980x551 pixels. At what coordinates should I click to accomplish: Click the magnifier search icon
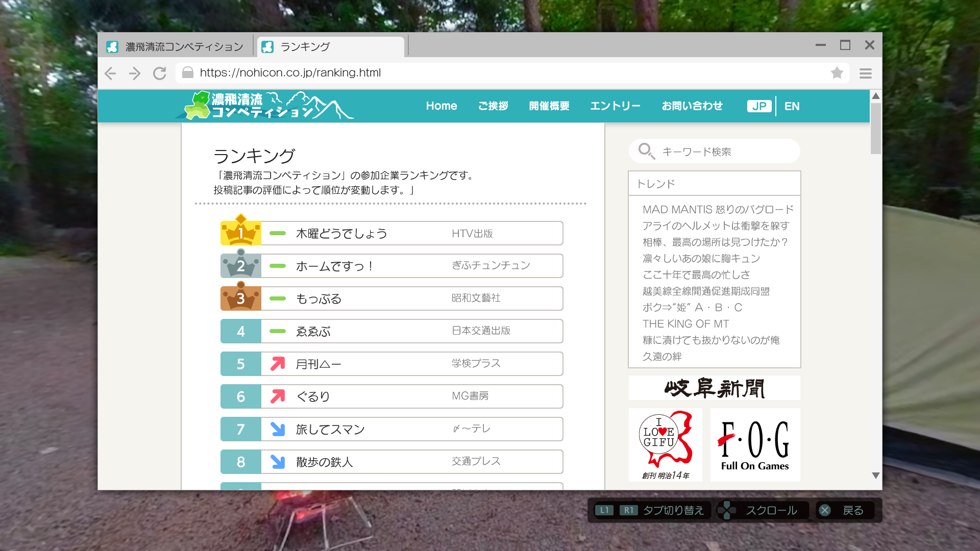(646, 151)
